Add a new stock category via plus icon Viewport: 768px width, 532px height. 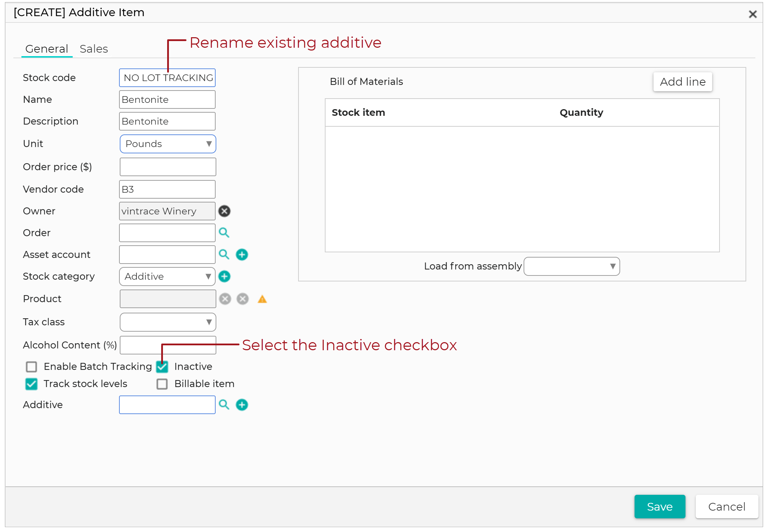tap(224, 277)
